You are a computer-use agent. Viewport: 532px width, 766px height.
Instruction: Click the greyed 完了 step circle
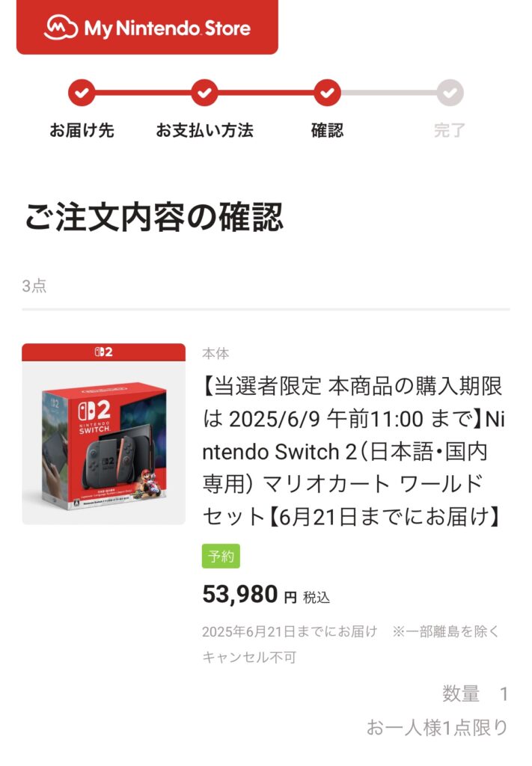pyautogui.click(x=450, y=93)
